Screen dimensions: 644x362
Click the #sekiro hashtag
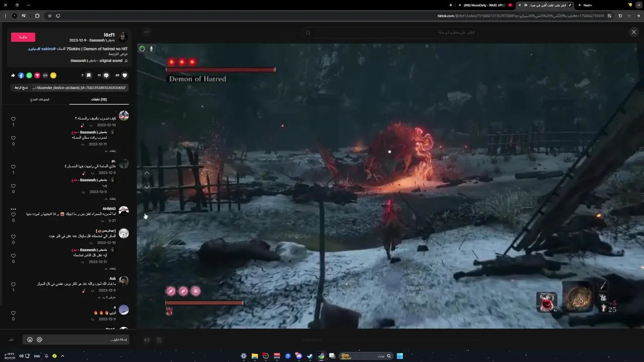48,49
